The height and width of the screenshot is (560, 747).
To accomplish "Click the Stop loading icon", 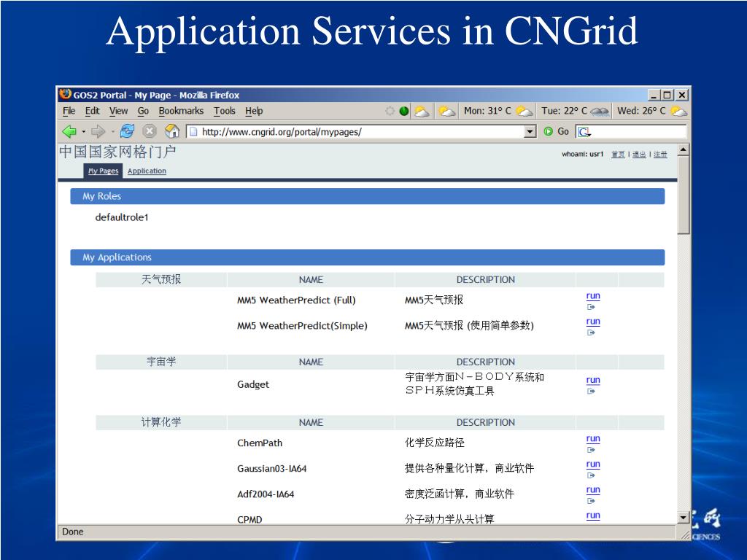I will pyautogui.click(x=150, y=131).
